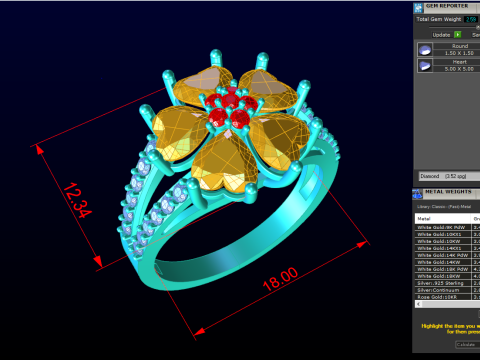
Task: Click the Metal column header
Action: tap(443, 219)
